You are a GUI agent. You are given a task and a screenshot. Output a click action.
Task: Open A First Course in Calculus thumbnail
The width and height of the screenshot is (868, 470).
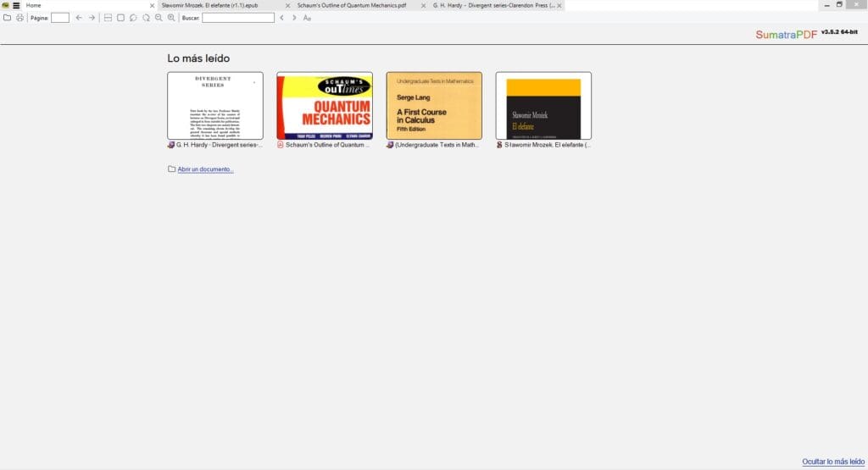tap(434, 106)
